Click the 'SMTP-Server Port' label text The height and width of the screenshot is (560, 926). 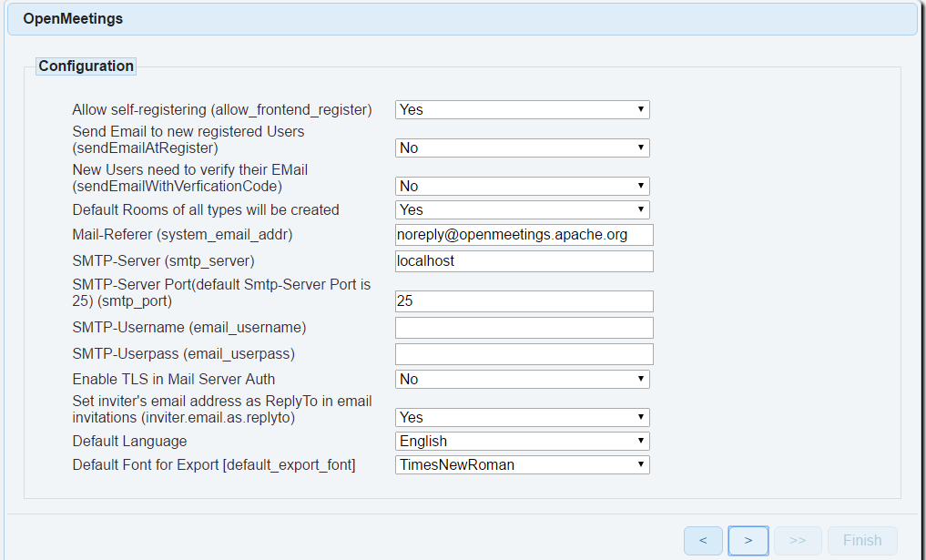pyautogui.click(x=221, y=292)
